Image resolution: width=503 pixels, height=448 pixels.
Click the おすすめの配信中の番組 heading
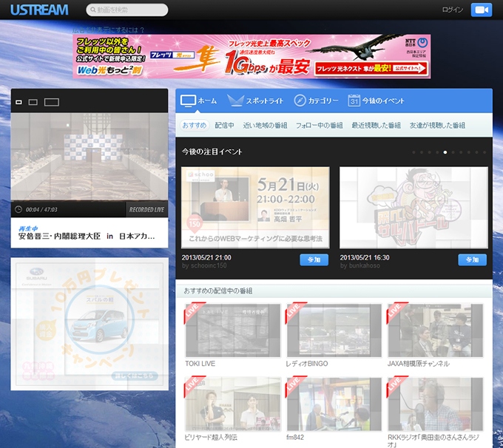tap(218, 291)
